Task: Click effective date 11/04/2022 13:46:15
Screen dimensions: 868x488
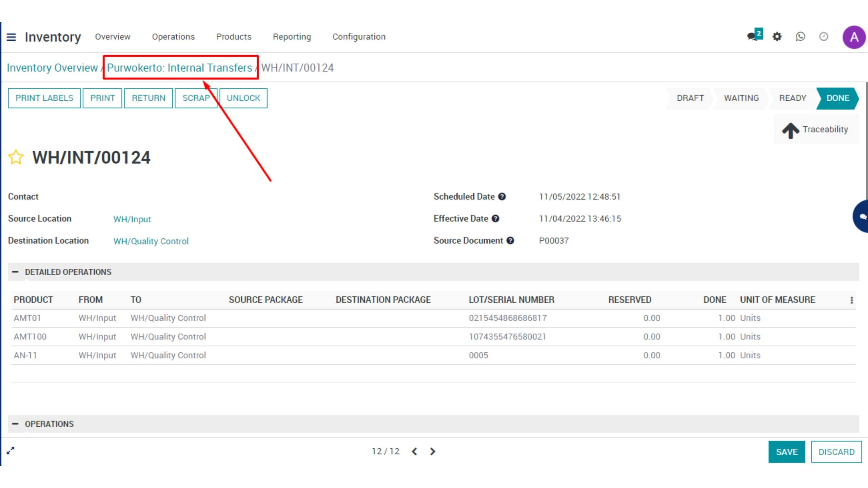Action: (580, 219)
